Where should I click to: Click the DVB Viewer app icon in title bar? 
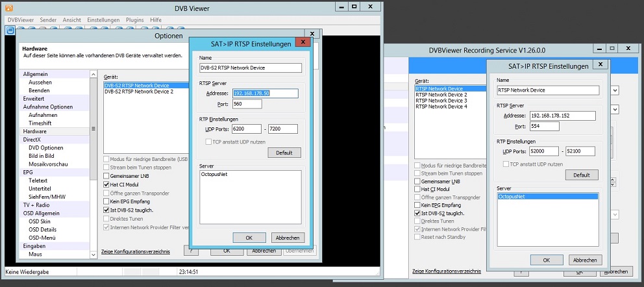point(8,7)
